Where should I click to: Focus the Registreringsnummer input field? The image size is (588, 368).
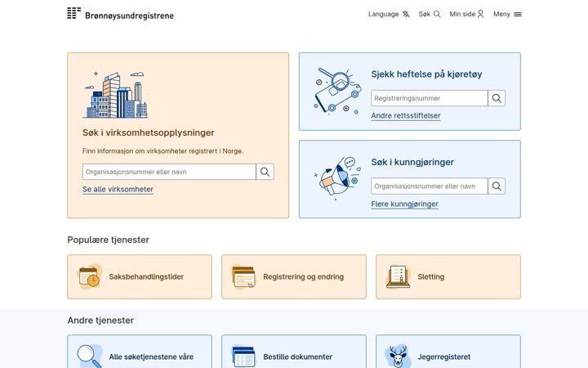click(430, 98)
